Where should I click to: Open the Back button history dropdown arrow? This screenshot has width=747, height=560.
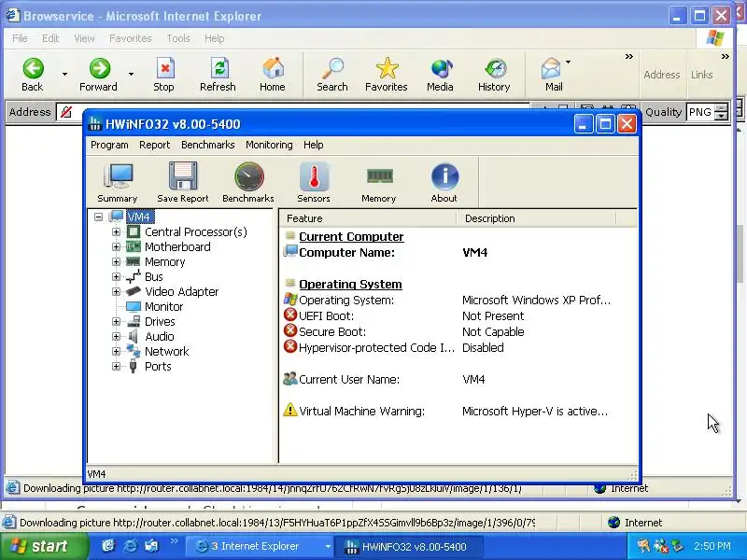64,74
